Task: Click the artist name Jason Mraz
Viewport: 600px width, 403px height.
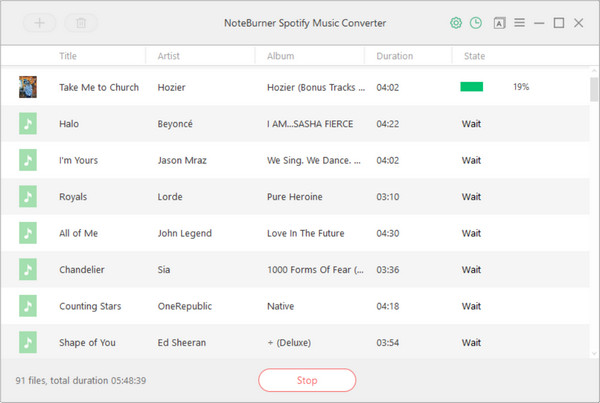Action: tap(182, 160)
